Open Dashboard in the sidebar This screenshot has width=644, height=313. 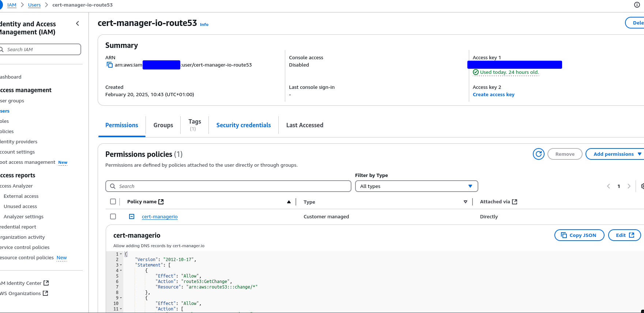(11, 77)
